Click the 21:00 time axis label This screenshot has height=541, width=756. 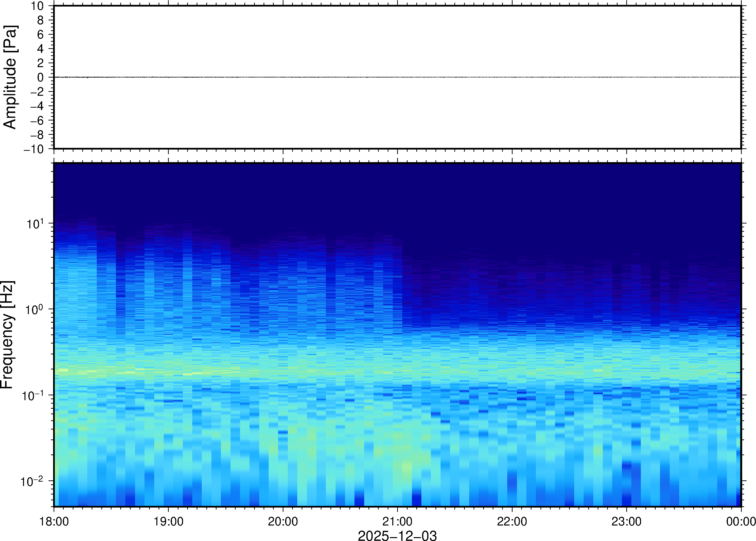coord(397,521)
